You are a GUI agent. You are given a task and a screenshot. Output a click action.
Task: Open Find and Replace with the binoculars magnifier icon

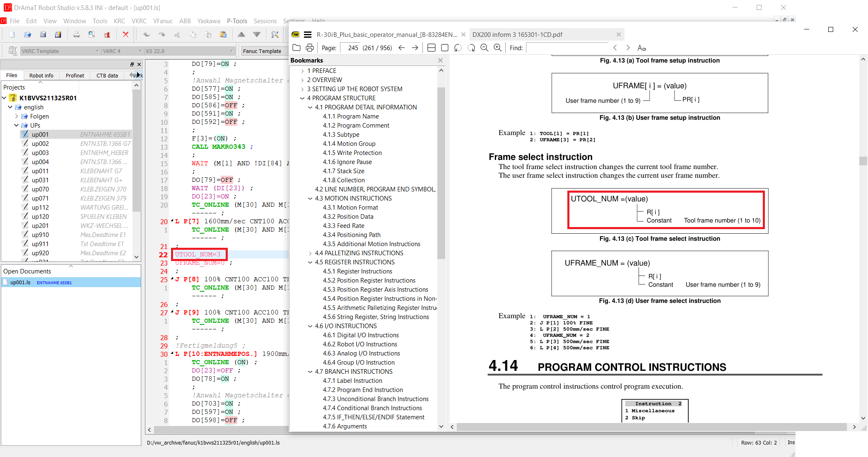point(275,34)
